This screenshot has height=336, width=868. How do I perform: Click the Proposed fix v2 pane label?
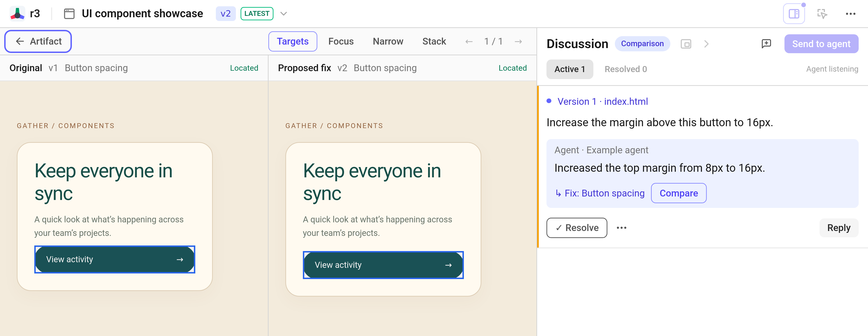coord(312,68)
